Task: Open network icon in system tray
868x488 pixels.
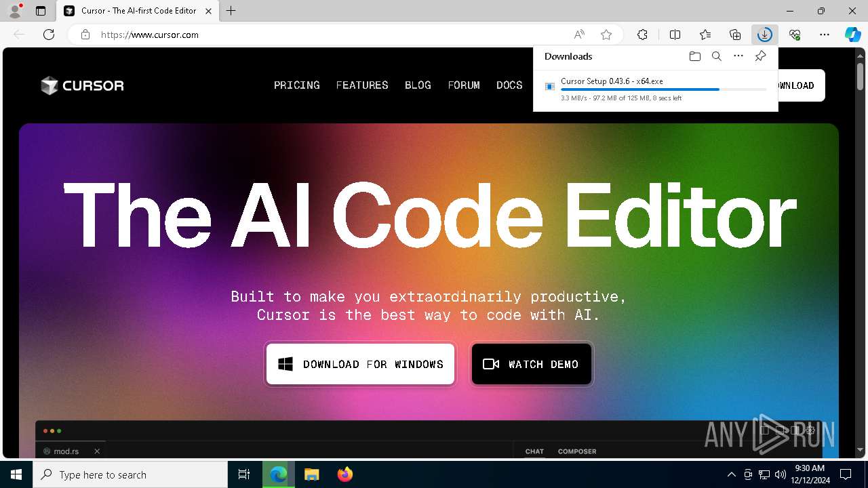Action: click(x=764, y=474)
